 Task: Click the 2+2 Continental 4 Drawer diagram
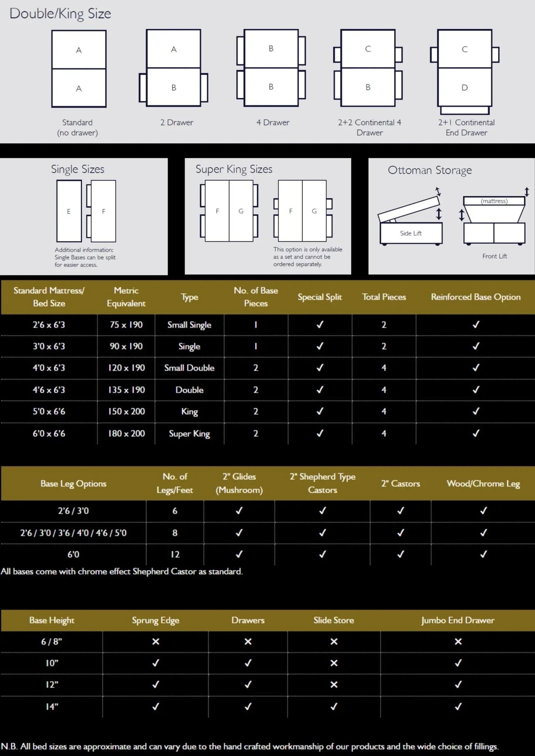[x=368, y=68]
